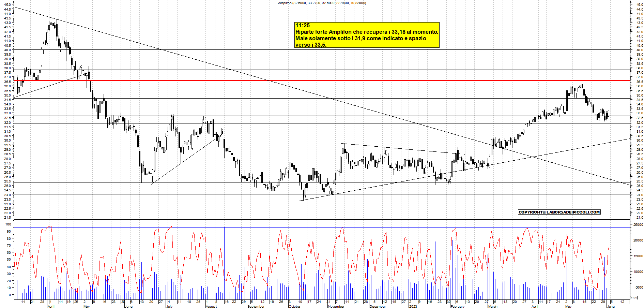
Task: Click the 60 level on the oscillator scale
Action: click(x=9, y=252)
